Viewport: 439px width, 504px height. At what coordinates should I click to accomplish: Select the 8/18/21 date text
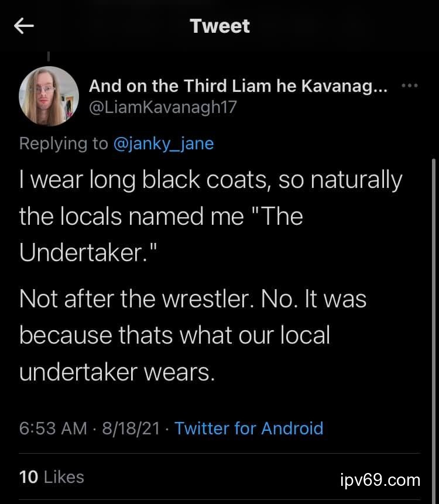[131, 428]
